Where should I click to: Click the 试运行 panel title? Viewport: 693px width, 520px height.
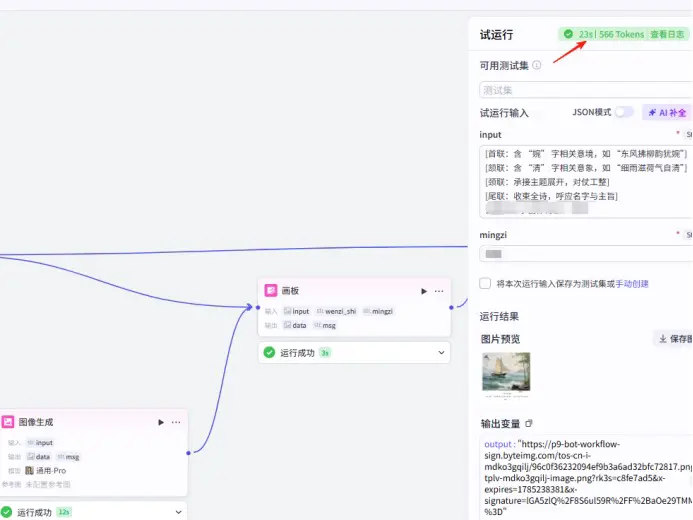[x=496, y=35]
